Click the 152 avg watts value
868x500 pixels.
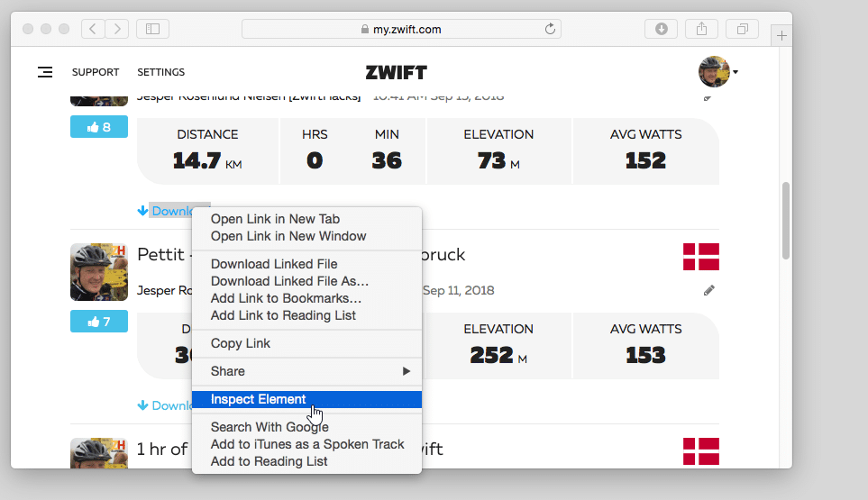point(645,161)
